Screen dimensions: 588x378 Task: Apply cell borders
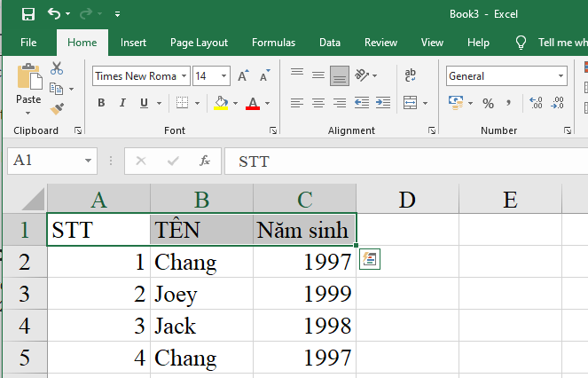coord(182,103)
